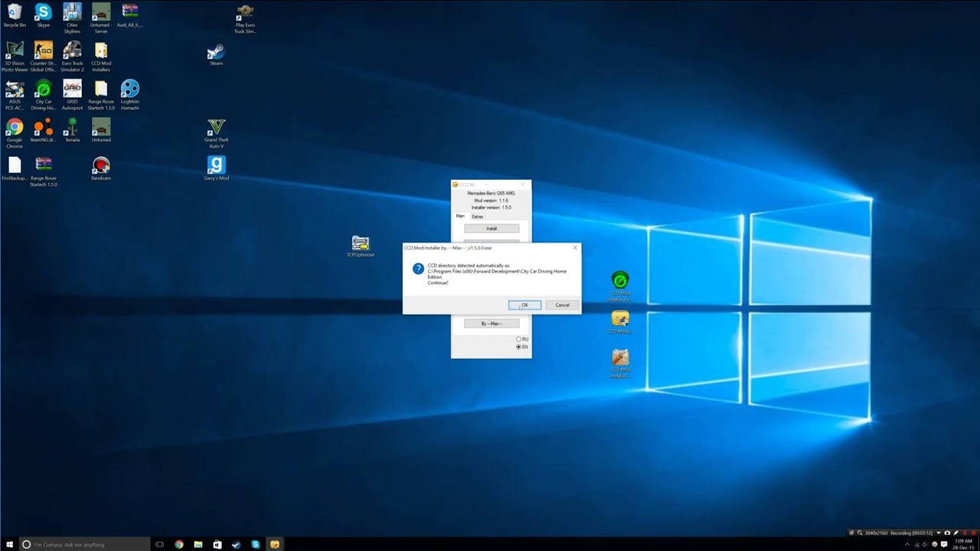Open Chrome from the taskbar
The height and width of the screenshot is (551, 980).
[x=179, y=544]
